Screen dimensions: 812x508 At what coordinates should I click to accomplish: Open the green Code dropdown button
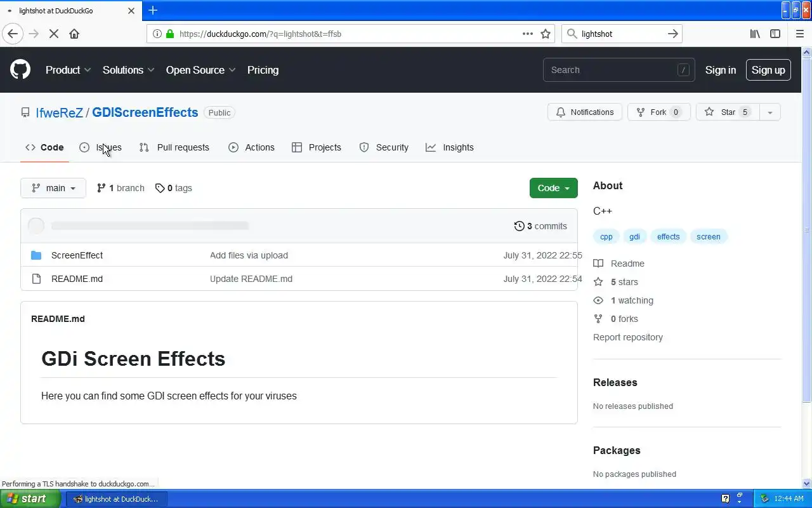click(x=554, y=188)
